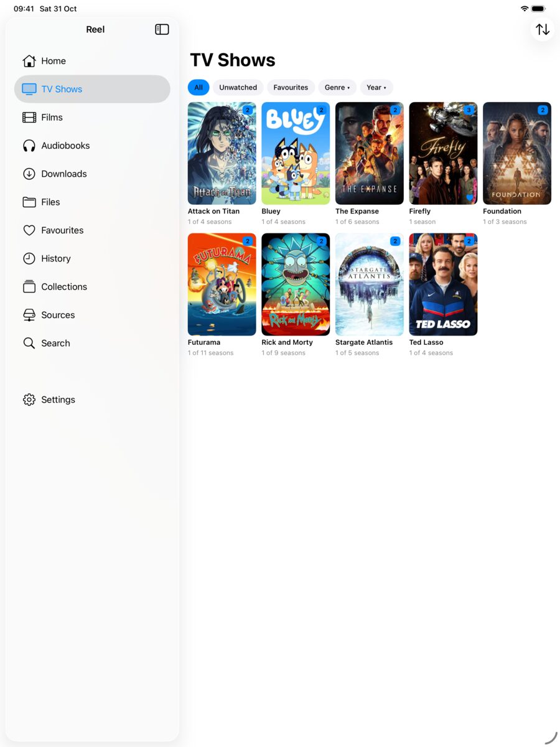
Task: Click the "1 season" text under Firefly
Action: 422,222
